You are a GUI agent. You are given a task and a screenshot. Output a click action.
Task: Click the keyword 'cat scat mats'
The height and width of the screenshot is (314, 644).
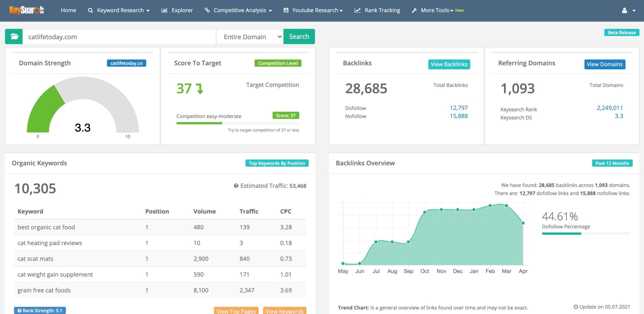click(35, 259)
